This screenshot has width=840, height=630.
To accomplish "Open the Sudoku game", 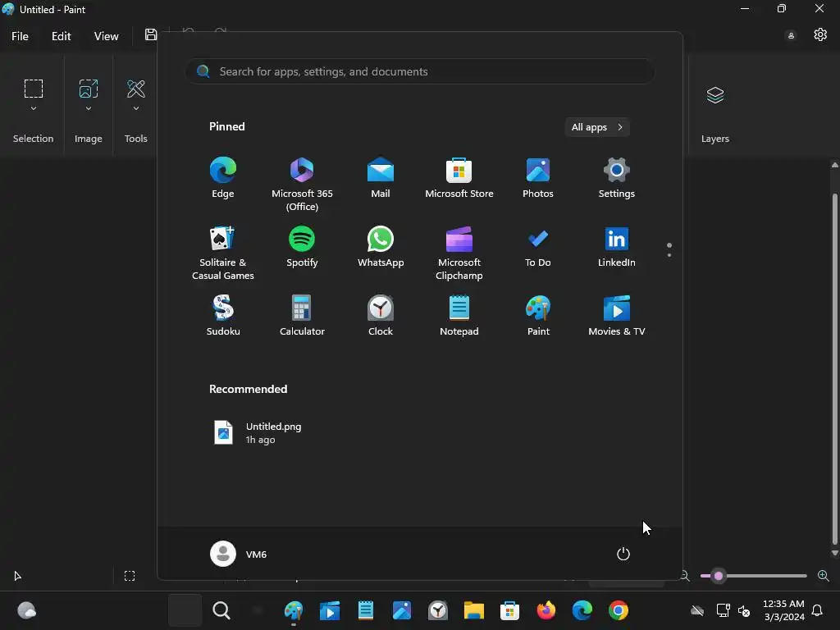I will (x=223, y=316).
